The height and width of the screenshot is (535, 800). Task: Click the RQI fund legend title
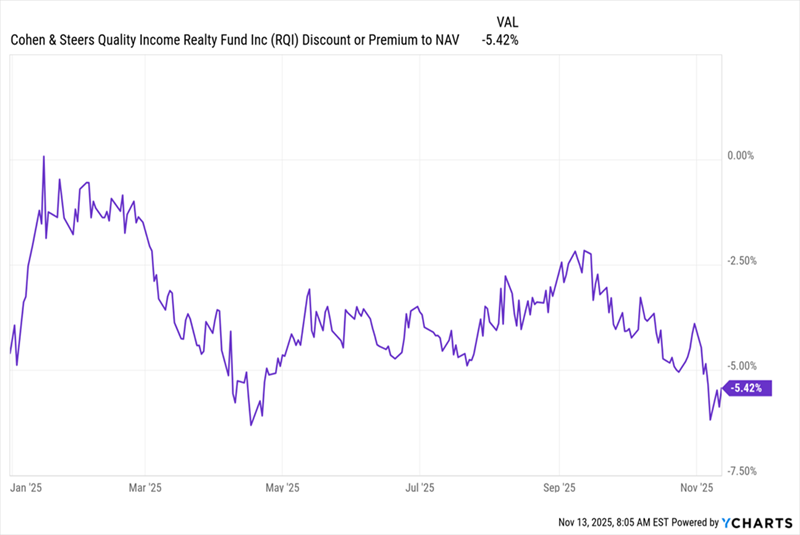coord(236,40)
